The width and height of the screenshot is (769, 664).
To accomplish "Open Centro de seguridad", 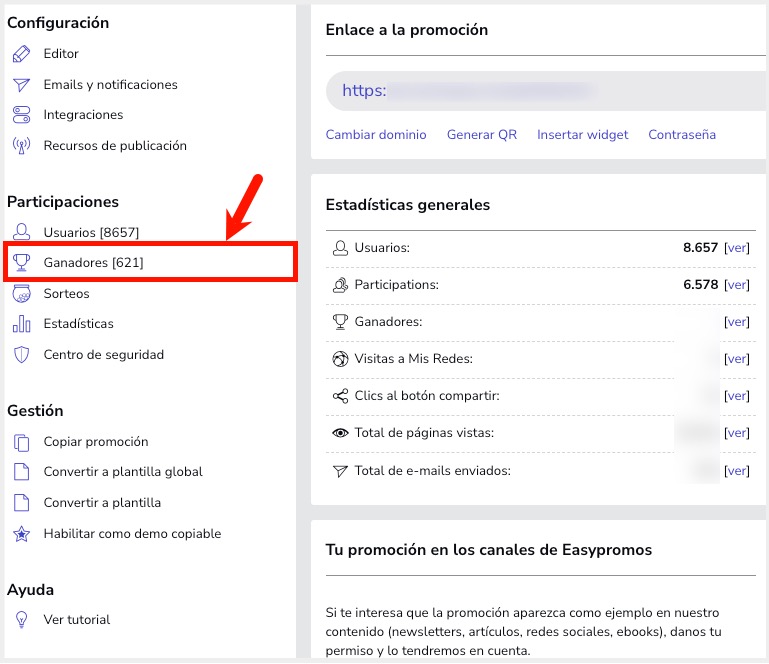I will [103, 355].
